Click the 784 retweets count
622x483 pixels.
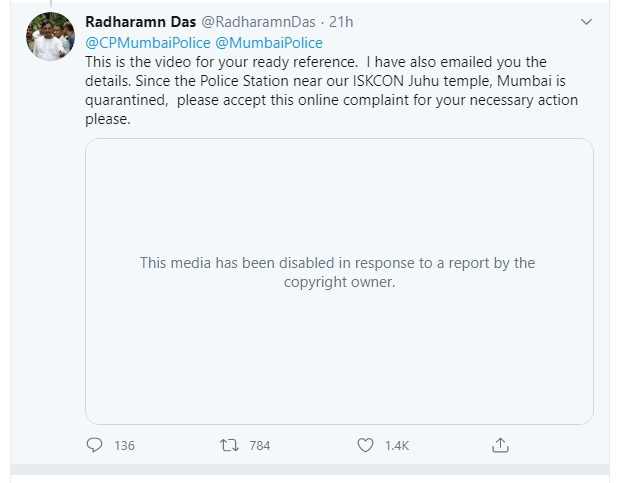259,445
